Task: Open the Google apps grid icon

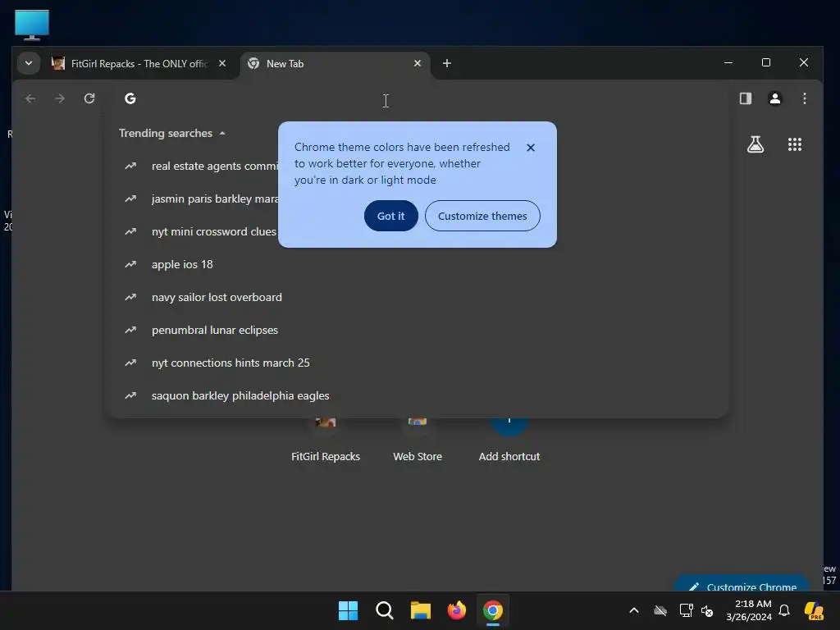Action: [794, 144]
